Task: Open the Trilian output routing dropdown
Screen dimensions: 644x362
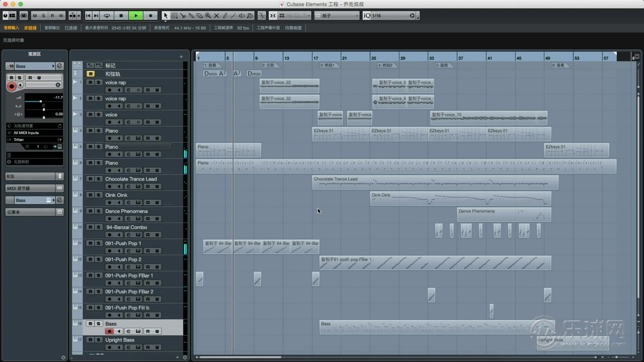Action: [34, 140]
